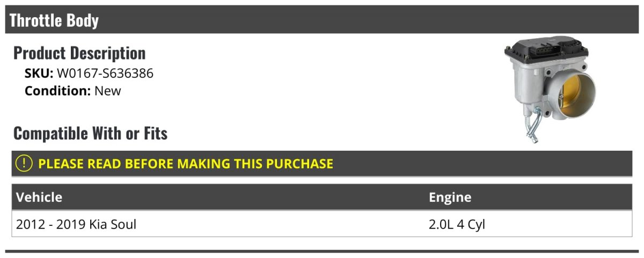Screen dimensions: 644x258
Task: Click the divider line below the compatibility table
Action: [322, 251]
